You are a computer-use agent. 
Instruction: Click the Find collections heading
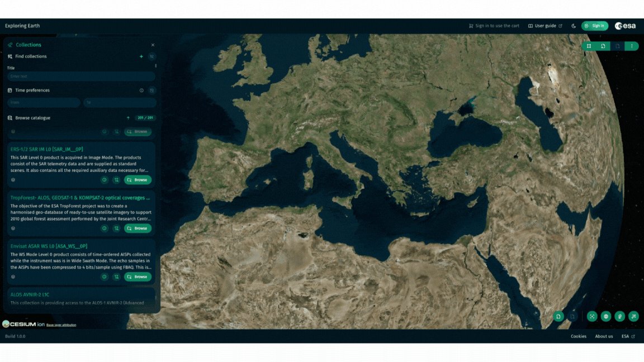coord(31,56)
